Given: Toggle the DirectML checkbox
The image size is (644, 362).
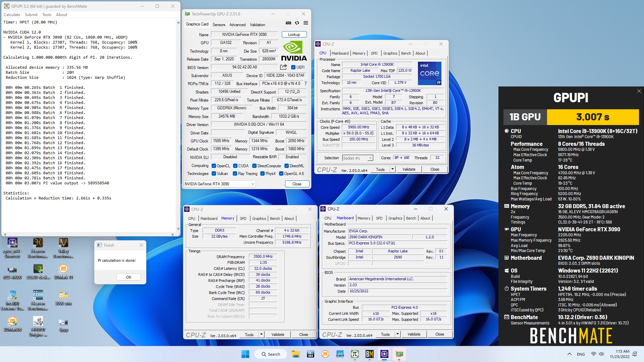Looking at the screenshot, I should 286,166.
